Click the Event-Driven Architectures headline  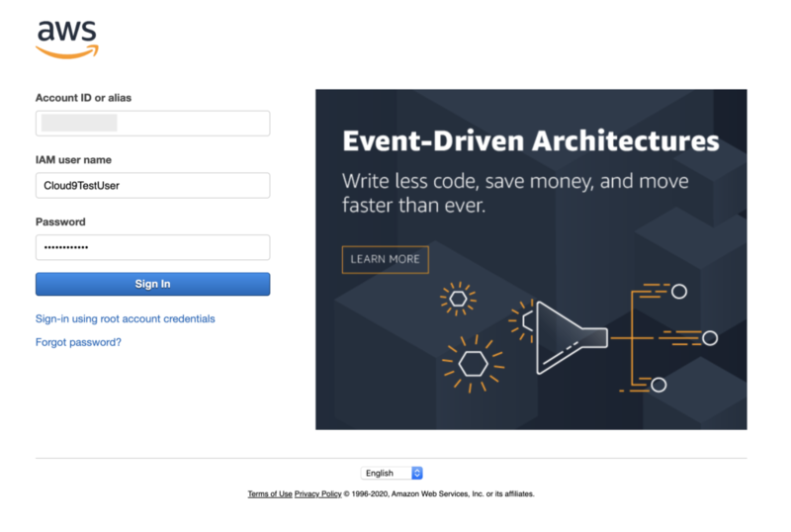click(x=531, y=140)
